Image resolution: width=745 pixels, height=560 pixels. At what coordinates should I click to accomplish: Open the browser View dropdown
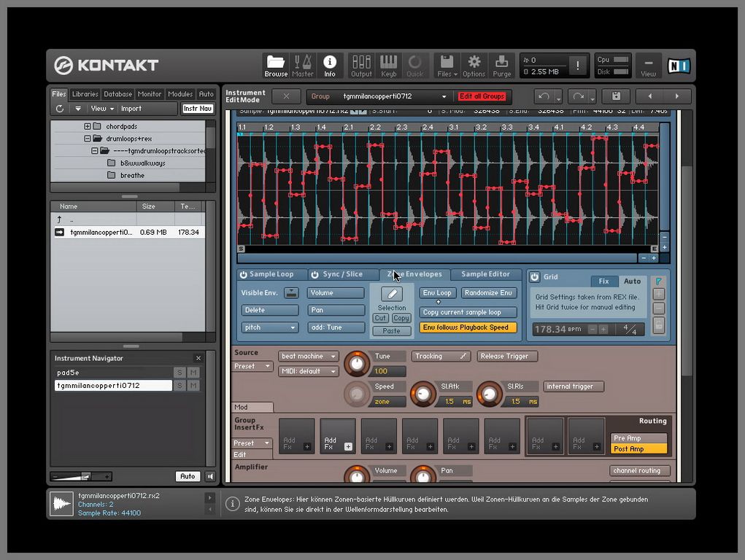pyautogui.click(x=103, y=109)
